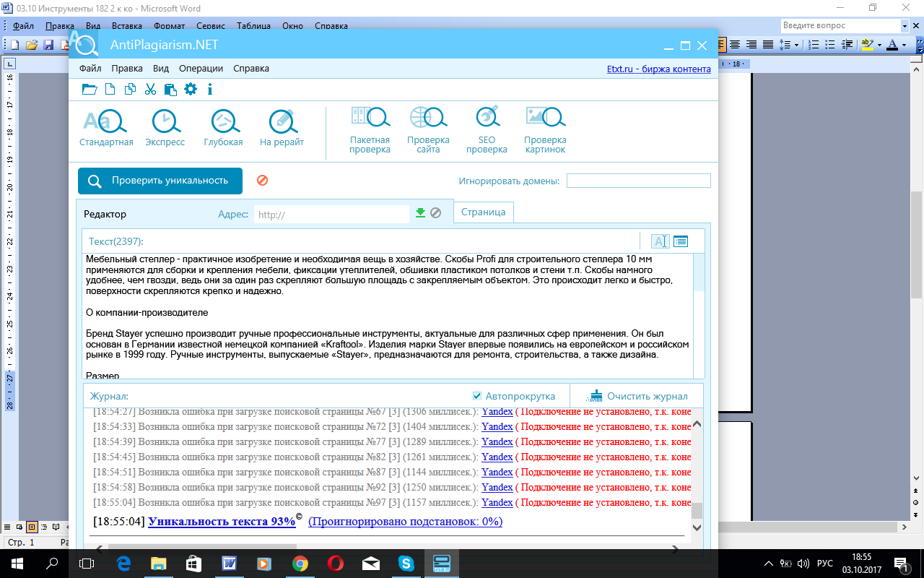Select the На рерайт check mode
The width and height of the screenshot is (924, 578).
[x=282, y=129]
